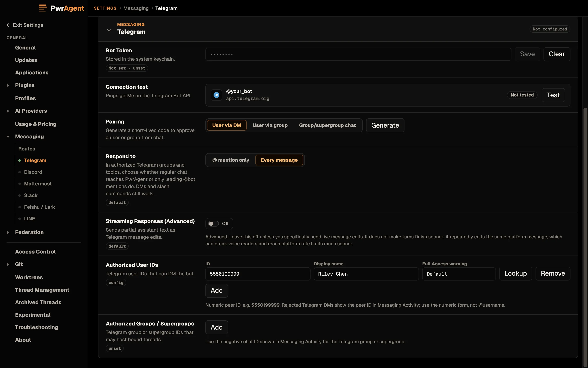Click Lookup for user 5550199999
588x368 pixels.
tap(516, 274)
